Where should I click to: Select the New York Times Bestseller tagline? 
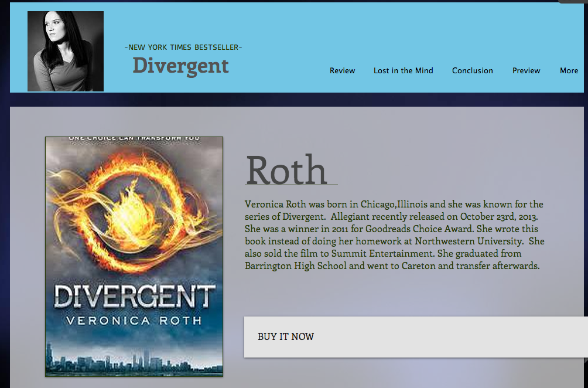(183, 47)
